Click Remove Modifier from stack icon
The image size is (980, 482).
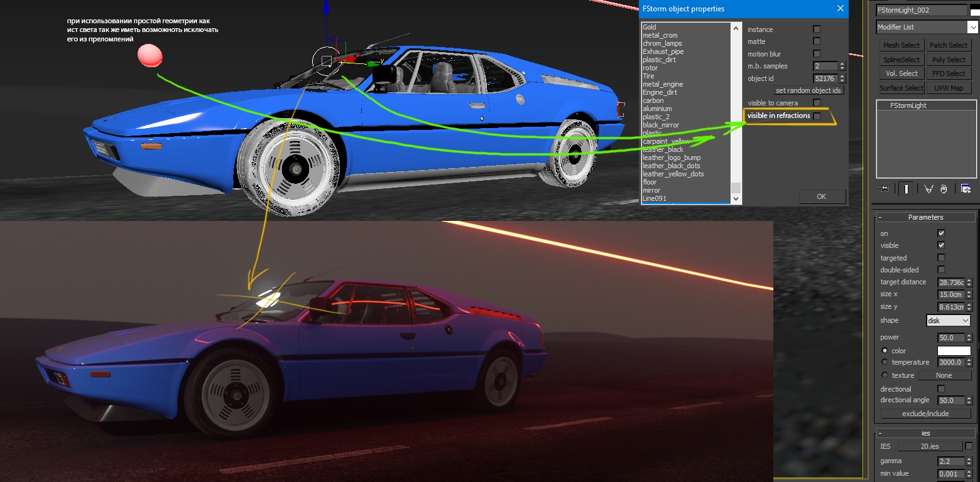click(945, 189)
